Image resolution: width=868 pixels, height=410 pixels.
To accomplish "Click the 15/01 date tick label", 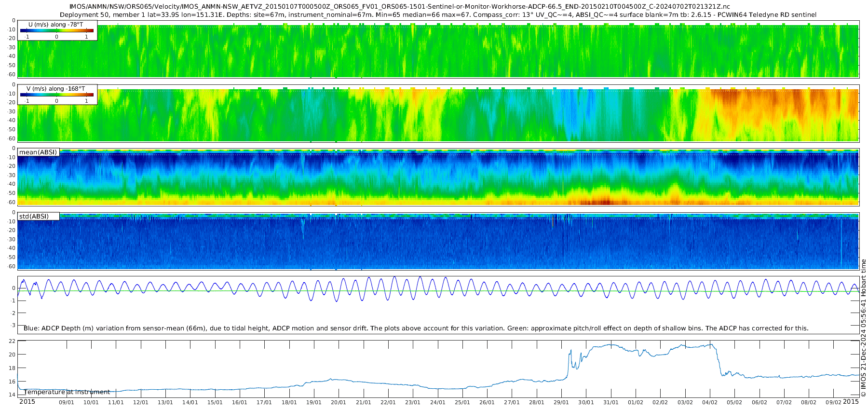I will (215, 403).
